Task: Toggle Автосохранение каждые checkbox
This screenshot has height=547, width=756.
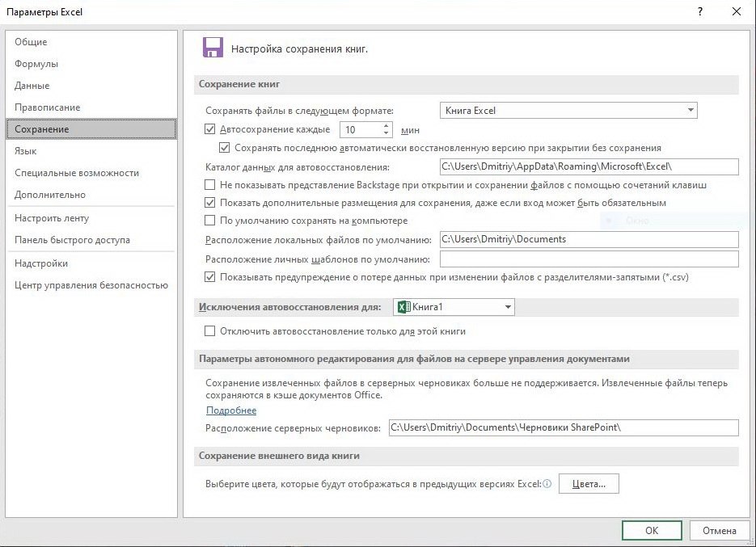Action: tap(209, 129)
